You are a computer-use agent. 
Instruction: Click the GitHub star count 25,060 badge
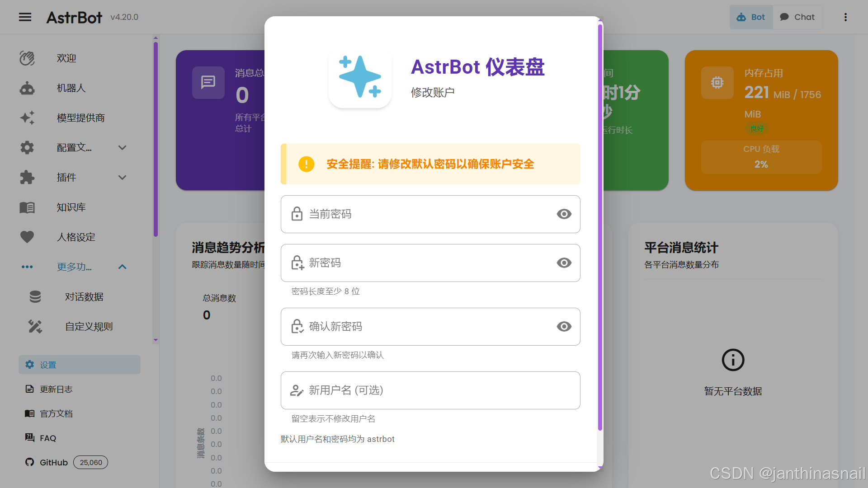coord(91,462)
